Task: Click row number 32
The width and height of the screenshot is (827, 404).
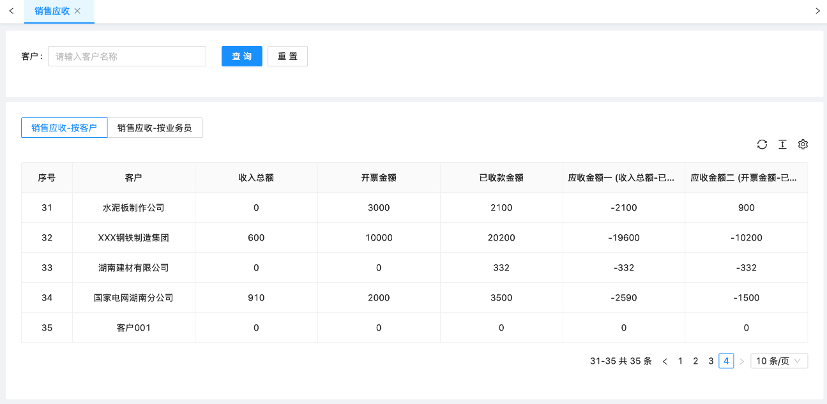Action: pos(47,238)
